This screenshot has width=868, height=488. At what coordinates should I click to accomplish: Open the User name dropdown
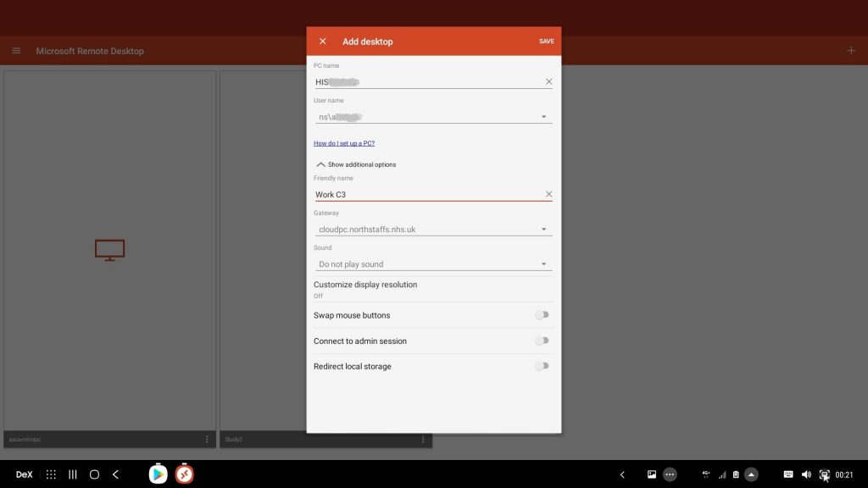[x=543, y=117]
